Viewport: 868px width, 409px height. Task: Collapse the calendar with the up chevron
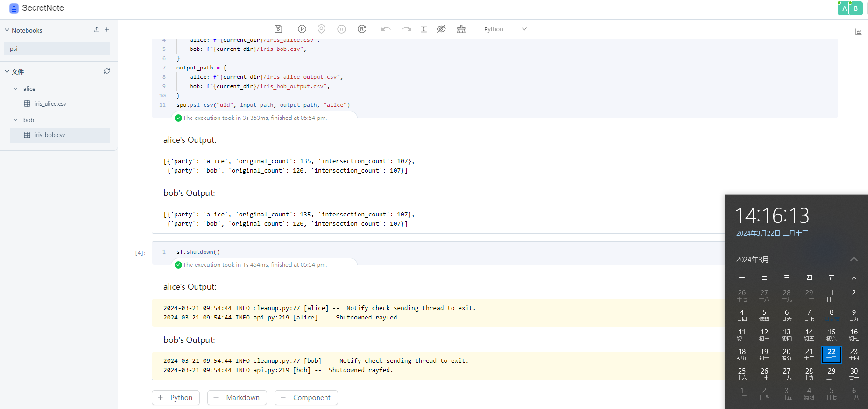tap(854, 259)
